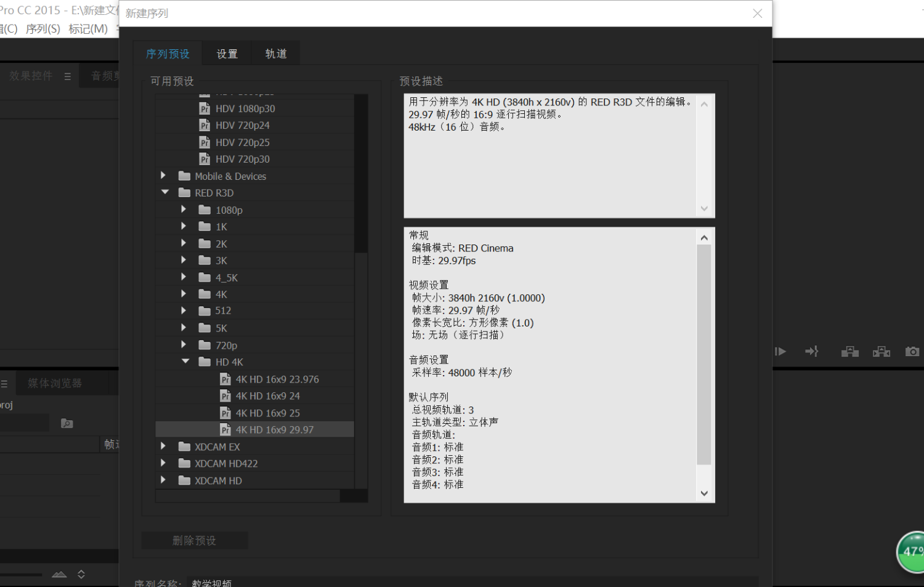Viewport: 924px width, 587px height.
Task: Close the 新建序列 dialog
Action: click(x=758, y=14)
